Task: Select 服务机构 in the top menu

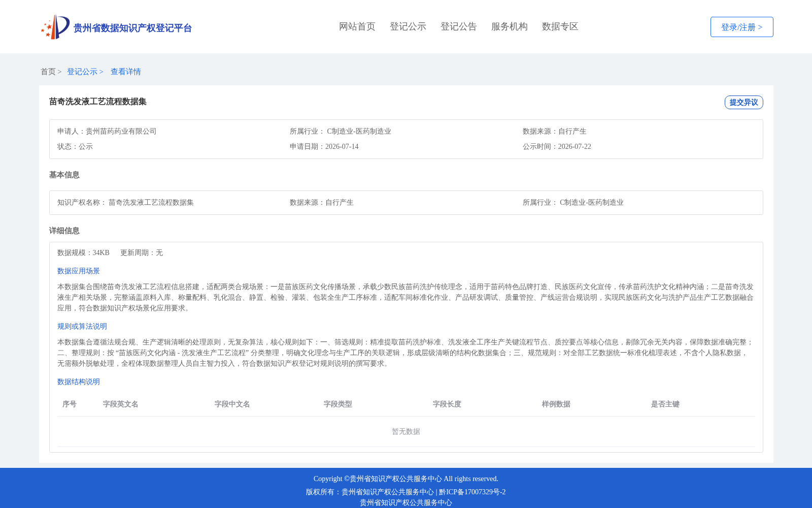Action: tap(510, 26)
